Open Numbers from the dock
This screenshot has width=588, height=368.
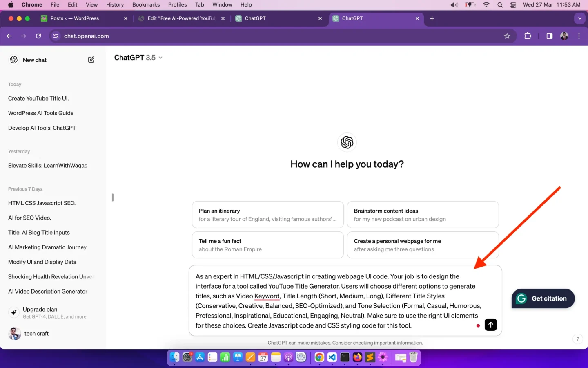point(225,357)
